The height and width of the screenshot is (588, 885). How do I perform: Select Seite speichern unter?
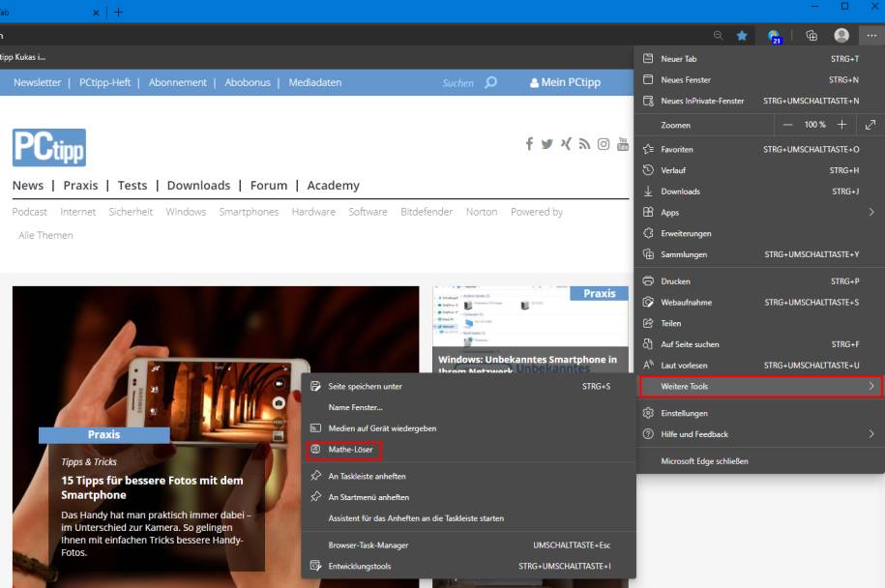coord(468,387)
